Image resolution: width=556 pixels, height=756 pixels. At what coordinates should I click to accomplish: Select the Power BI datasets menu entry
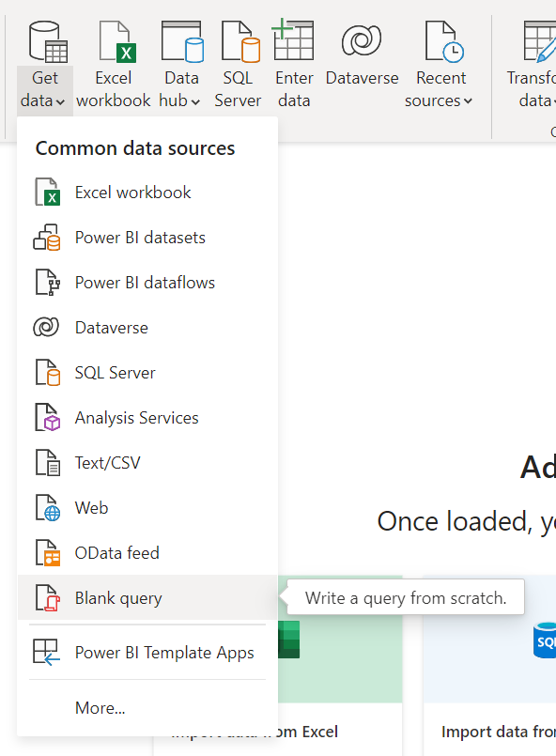(147, 238)
